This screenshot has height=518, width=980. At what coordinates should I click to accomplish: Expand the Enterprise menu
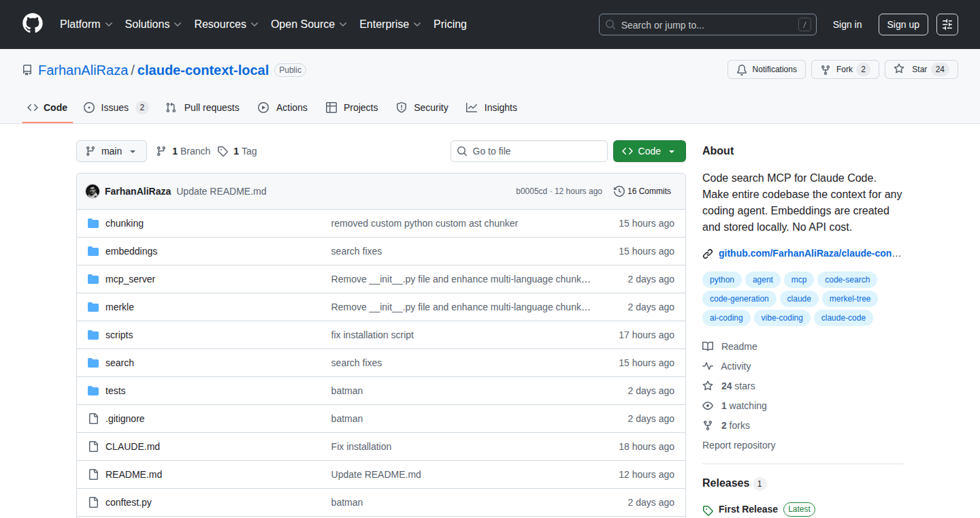pyautogui.click(x=391, y=25)
